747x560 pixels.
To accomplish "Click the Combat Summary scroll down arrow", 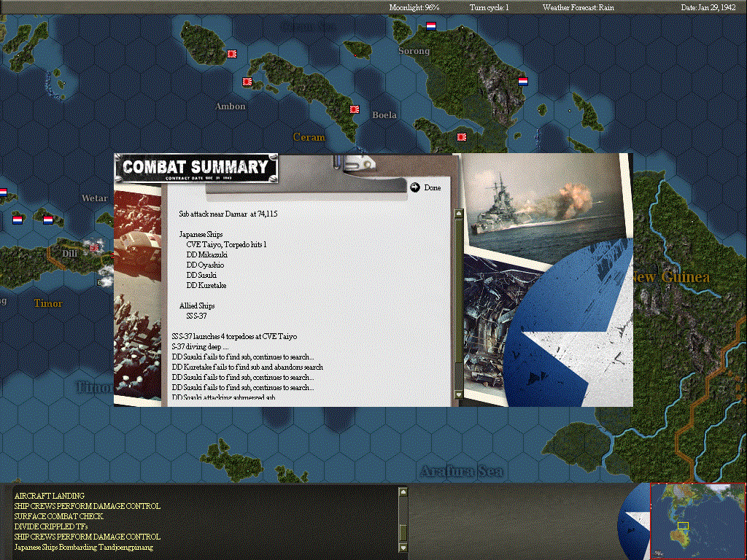I will tap(459, 394).
